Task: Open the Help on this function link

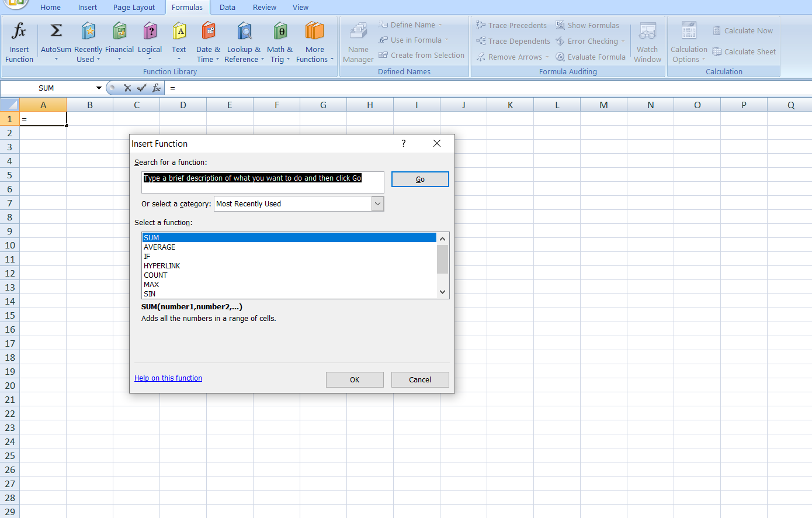Action: click(x=168, y=378)
